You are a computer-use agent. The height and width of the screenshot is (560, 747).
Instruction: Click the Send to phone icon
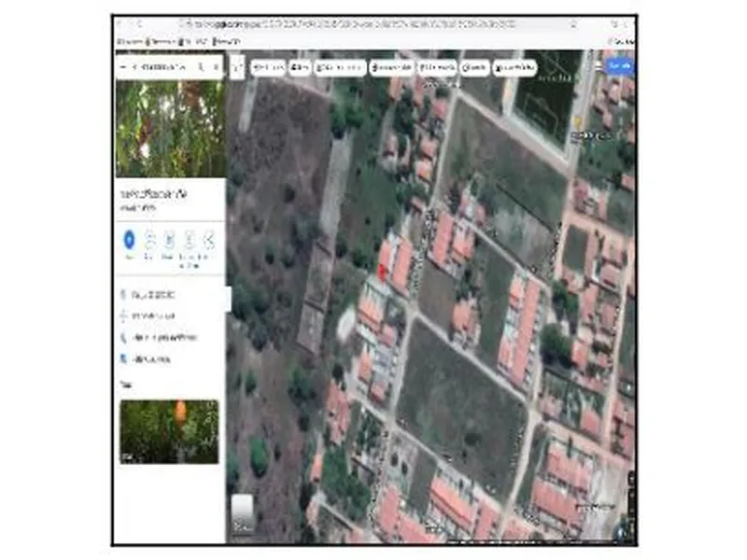click(x=189, y=239)
